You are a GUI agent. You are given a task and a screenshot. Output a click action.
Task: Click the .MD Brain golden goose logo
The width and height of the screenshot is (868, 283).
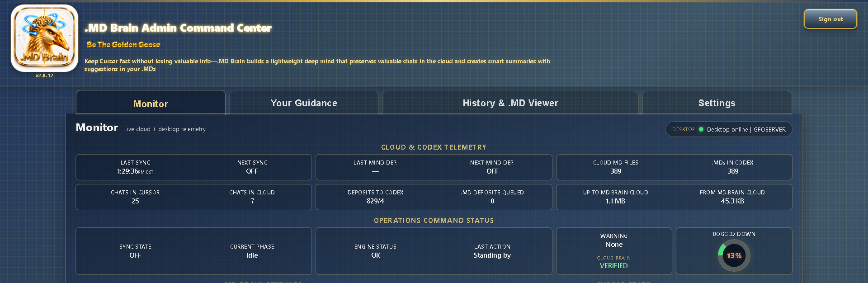click(x=44, y=38)
